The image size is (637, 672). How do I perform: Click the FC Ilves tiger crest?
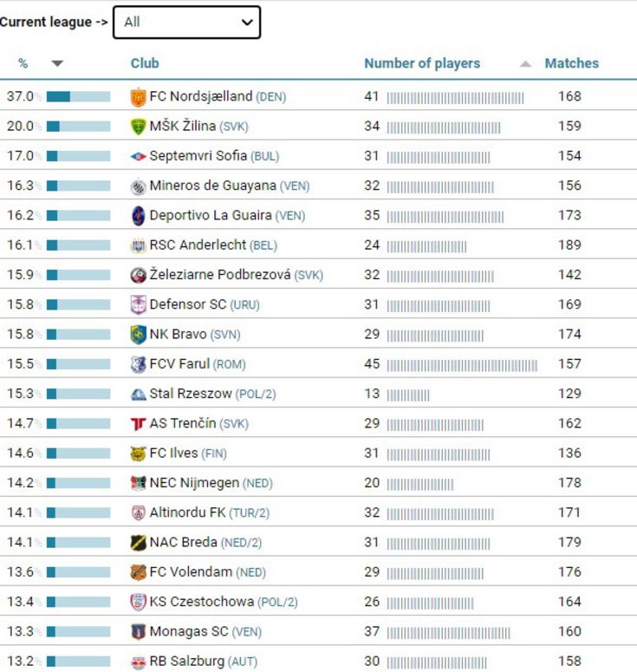138,453
